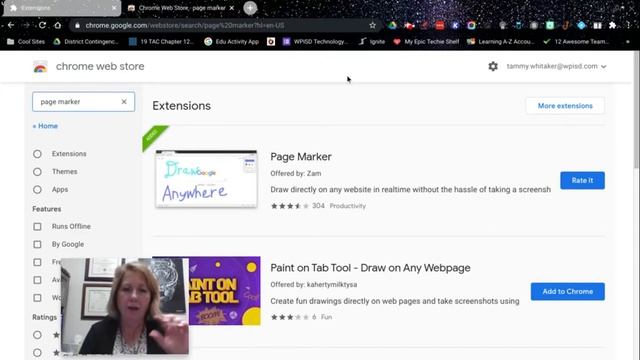Open the Chrome three-dot menu
Image resolution: width=640 pixels, height=360 pixels.
click(628, 25)
